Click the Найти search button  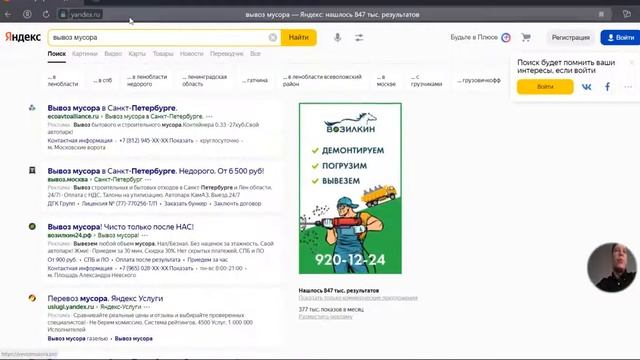[x=298, y=37]
